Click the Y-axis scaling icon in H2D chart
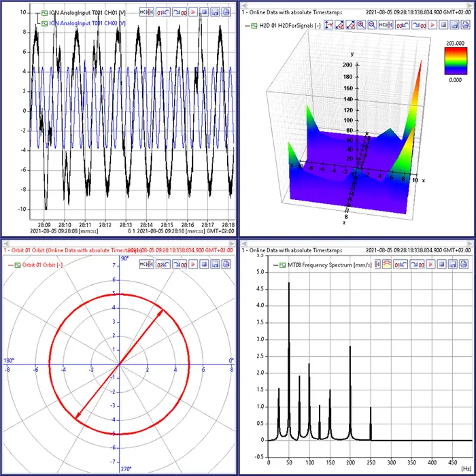Screen dimensions: 476x476 coord(328,25)
